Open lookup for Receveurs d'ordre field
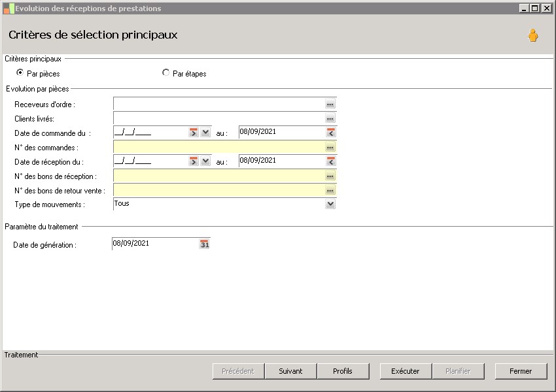This screenshot has height=392, width=556. click(330, 105)
